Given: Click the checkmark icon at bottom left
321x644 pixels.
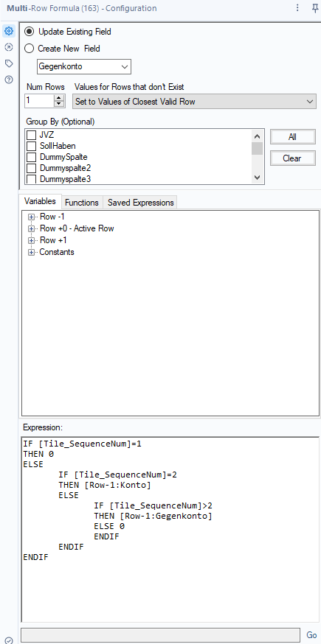Looking at the screenshot, I should 9,640.
